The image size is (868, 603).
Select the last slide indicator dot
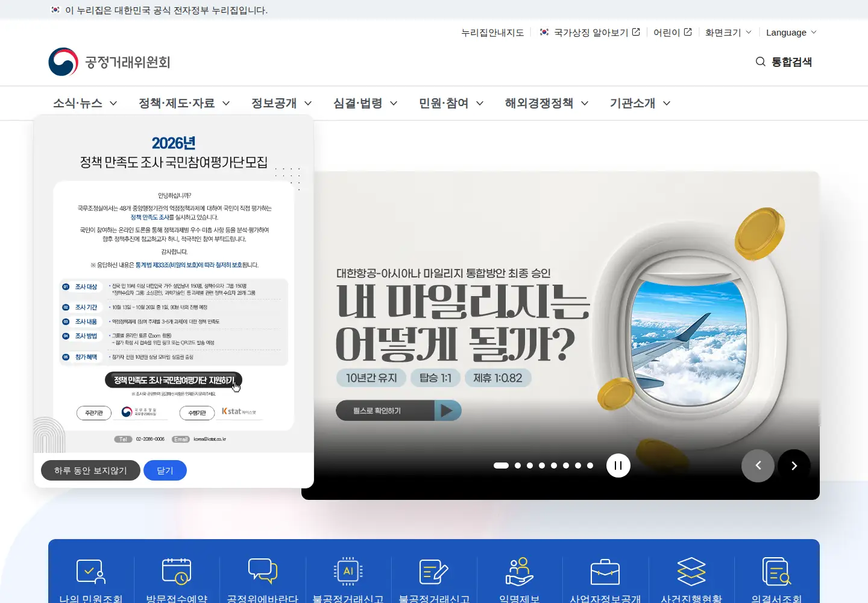point(590,466)
